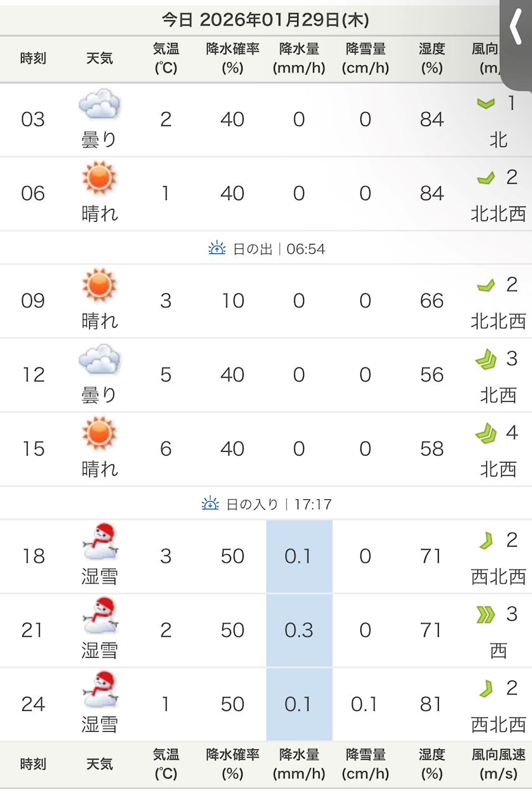Screen dimensions: 532x797
Task: Click the cloudy weather icon at 03:00
Action: point(99,105)
